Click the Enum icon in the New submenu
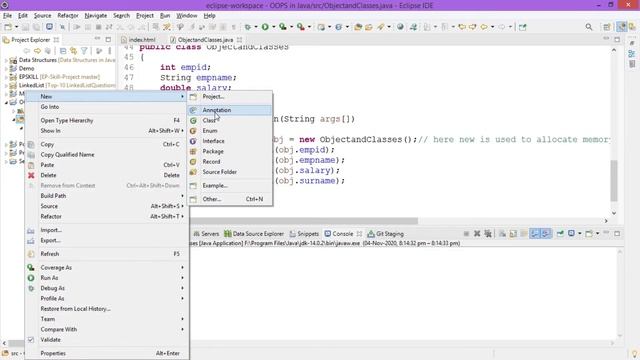This screenshot has width=640, height=360. pos(193,131)
